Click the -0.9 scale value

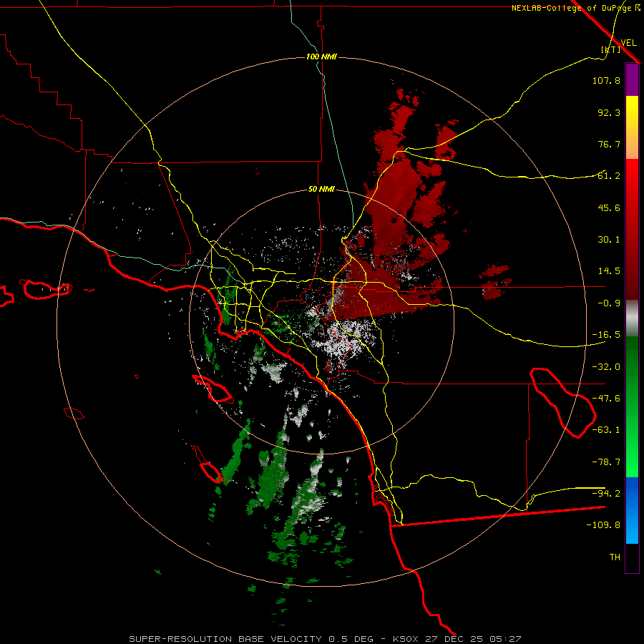(x=609, y=303)
